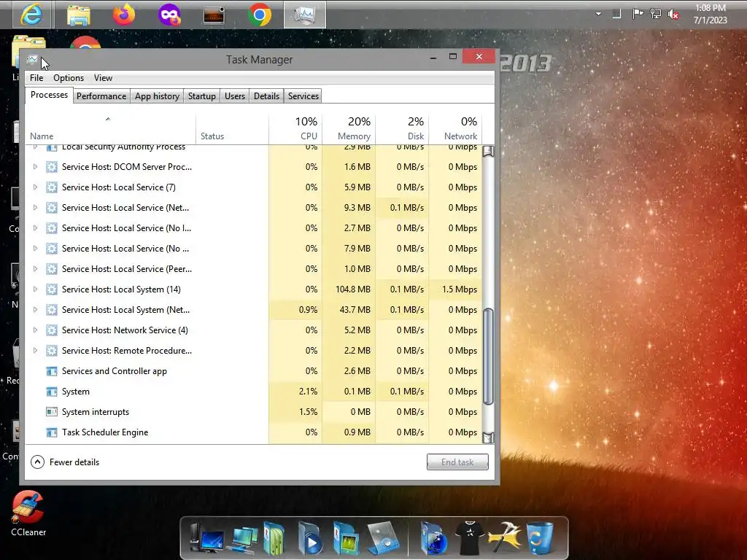Sort by the Memory column header

point(349,128)
